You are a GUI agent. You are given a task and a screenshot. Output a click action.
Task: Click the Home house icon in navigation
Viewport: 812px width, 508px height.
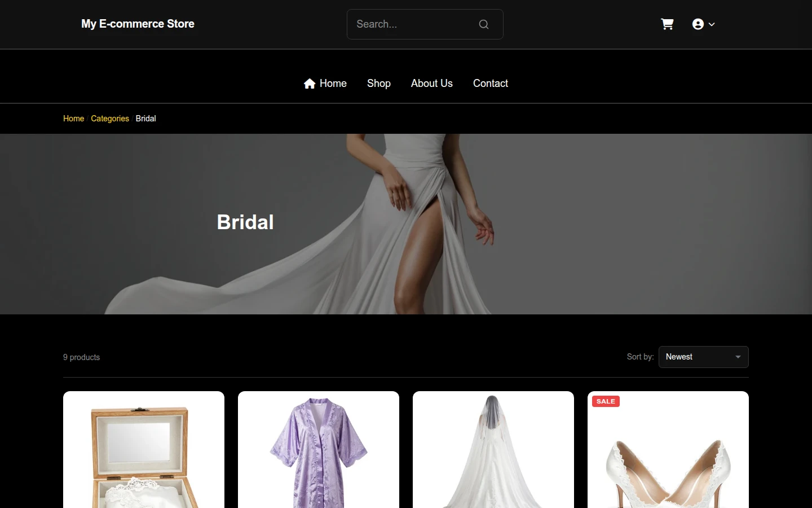click(310, 84)
